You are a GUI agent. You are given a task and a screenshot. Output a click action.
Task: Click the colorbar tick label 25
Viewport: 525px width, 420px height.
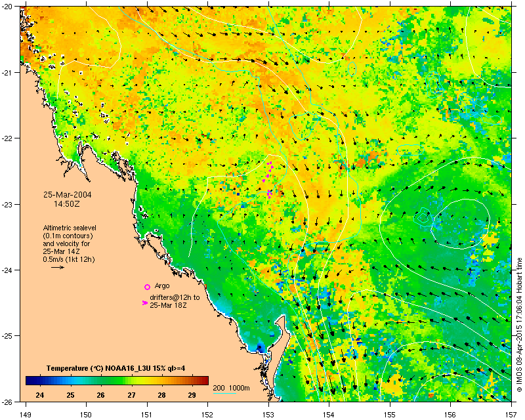point(70,395)
